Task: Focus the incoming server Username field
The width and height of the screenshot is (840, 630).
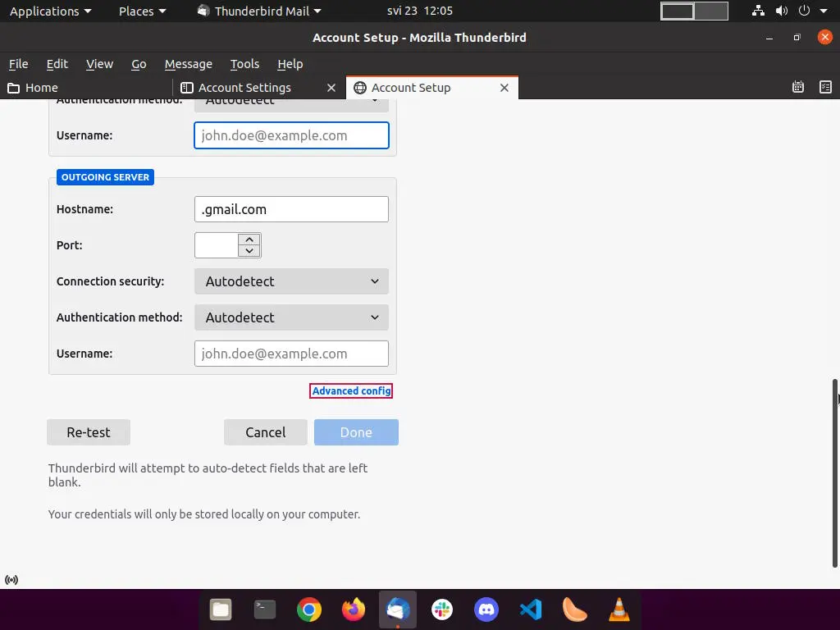Action: point(291,135)
